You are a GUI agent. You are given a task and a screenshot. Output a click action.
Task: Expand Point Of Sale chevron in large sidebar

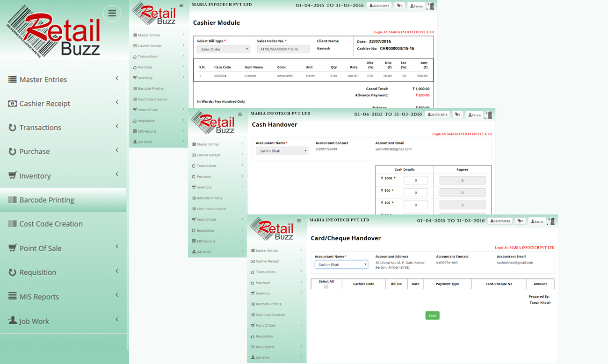[117, 247]
